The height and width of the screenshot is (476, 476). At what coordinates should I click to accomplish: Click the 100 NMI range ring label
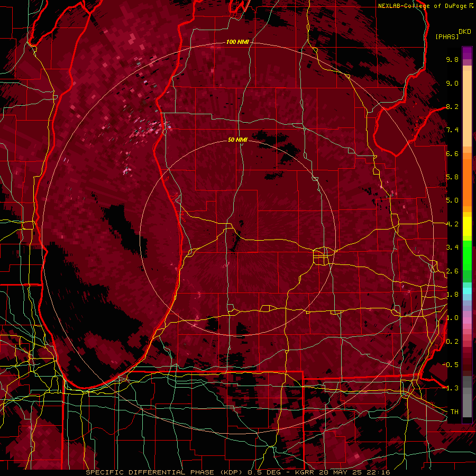(x=237, y=42)
